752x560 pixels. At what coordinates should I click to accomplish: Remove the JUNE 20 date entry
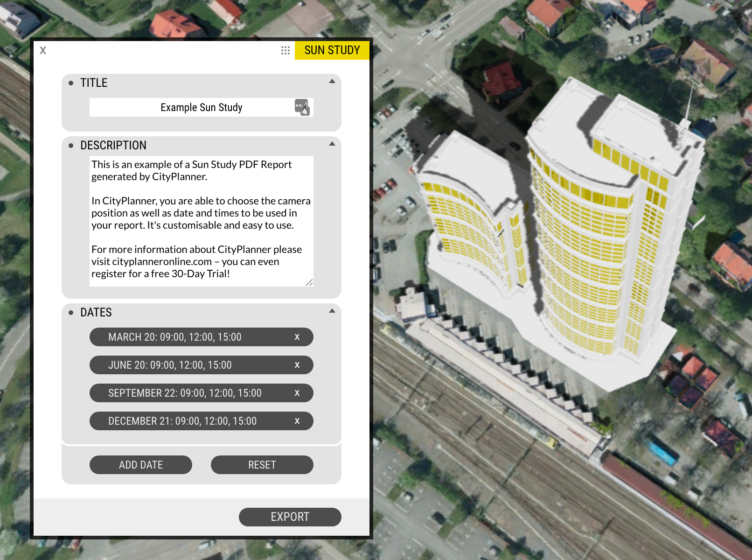coord(297,365)
